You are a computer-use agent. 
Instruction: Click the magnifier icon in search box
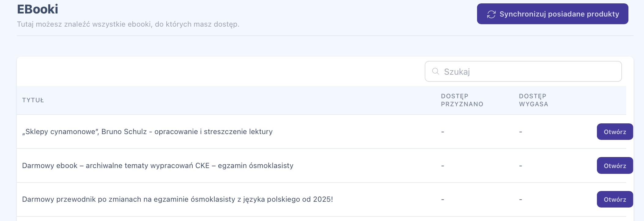pos(435,71)
